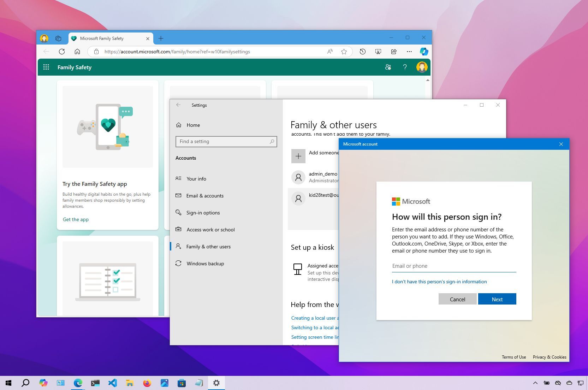
Task: Open Microsoft Store from the taskbar
Action: click(x=182, y=383)
